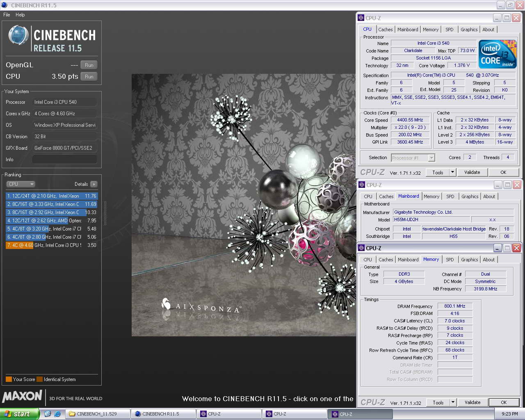Image resolution: width=525 pixels, height=420 pixels.
Task: Click the Cinebench title bar app icon
Action: pos(5,5)
